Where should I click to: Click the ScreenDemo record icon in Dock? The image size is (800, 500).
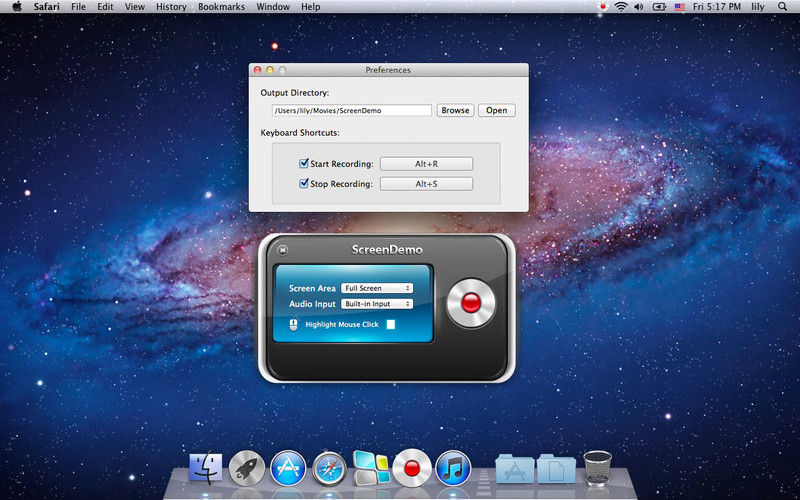click(412, 468)
